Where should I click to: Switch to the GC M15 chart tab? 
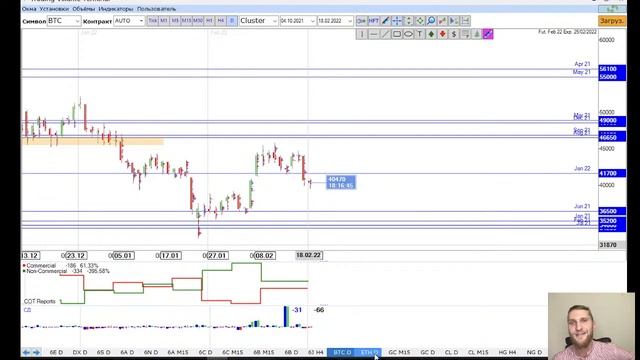(399, 352)
